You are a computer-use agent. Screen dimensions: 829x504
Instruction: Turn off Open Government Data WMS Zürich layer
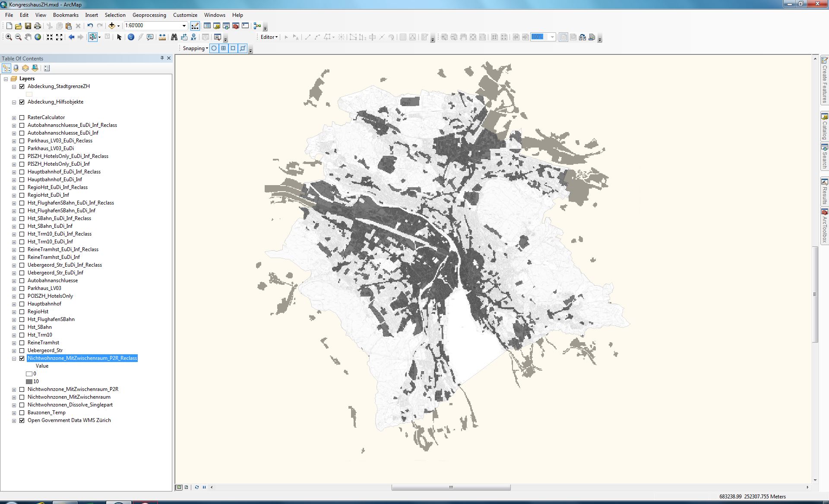(x=22, y=420)
